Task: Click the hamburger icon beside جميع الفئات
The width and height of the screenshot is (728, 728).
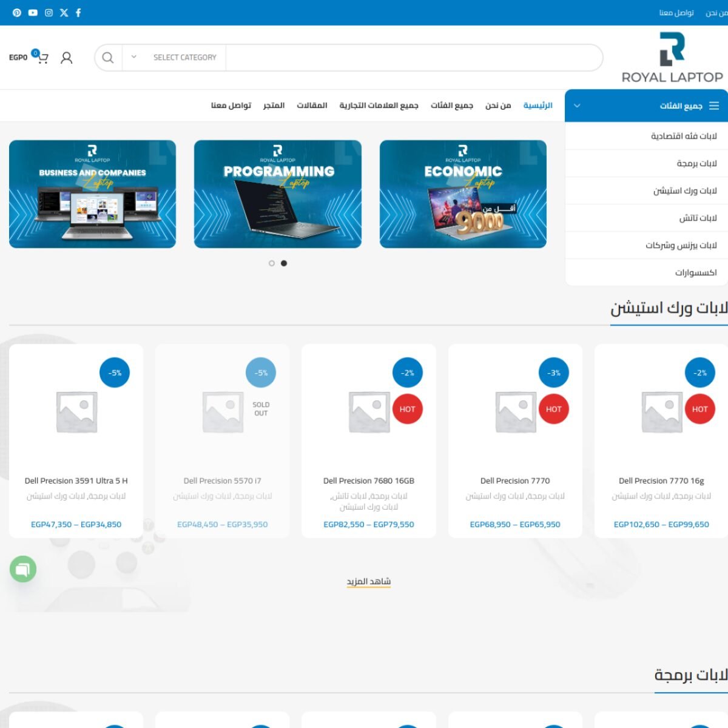Action: click(714, 106)
